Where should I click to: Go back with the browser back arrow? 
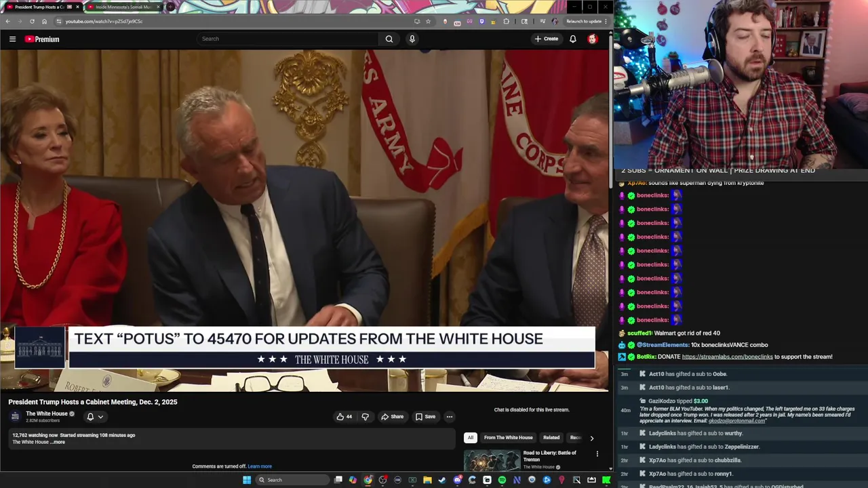coord(7,21)
